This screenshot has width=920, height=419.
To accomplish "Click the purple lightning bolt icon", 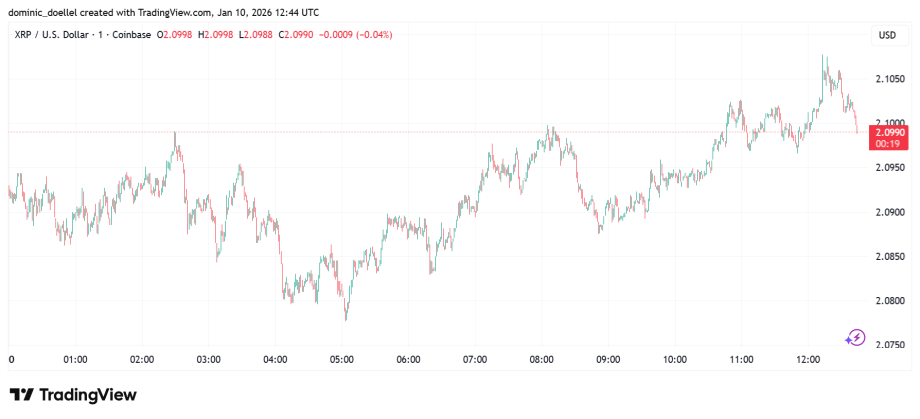I will tap(855, 338).
